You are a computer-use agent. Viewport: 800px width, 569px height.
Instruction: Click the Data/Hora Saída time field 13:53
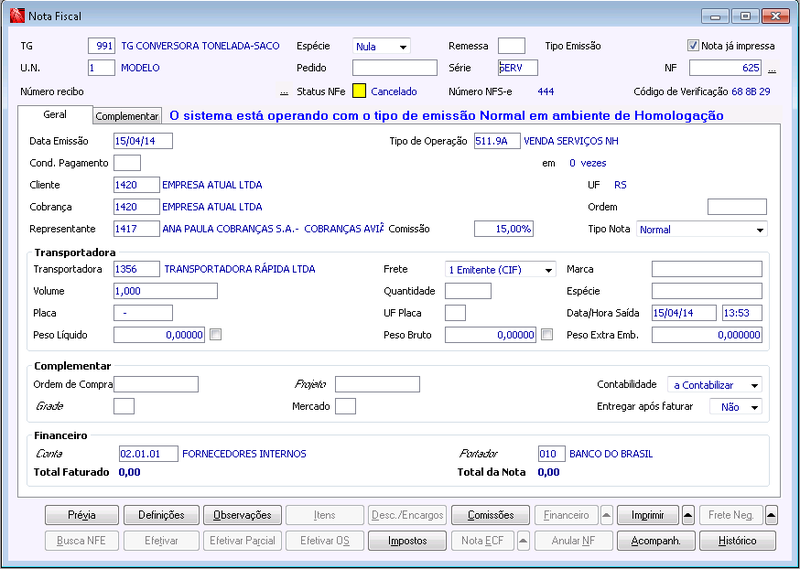742,313
